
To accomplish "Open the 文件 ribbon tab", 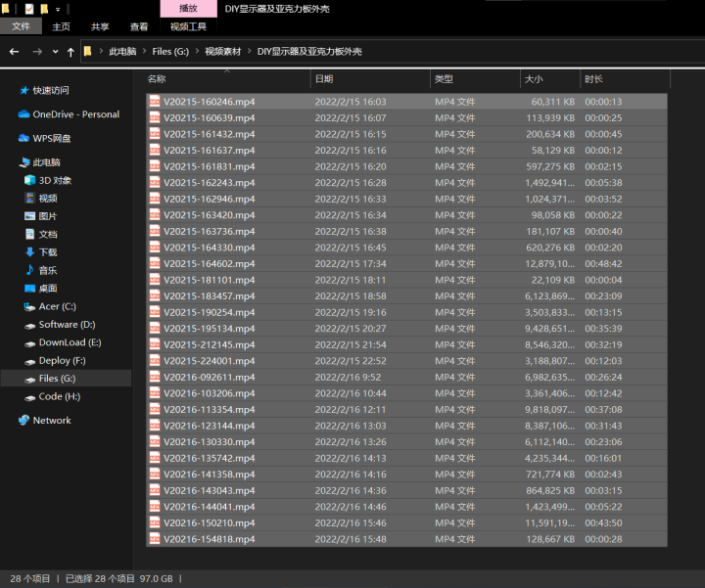I will click(21, 26).
